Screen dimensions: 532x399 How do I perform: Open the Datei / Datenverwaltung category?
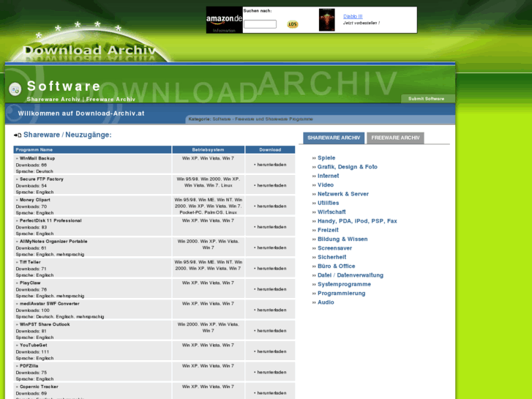tap(350, 275)
